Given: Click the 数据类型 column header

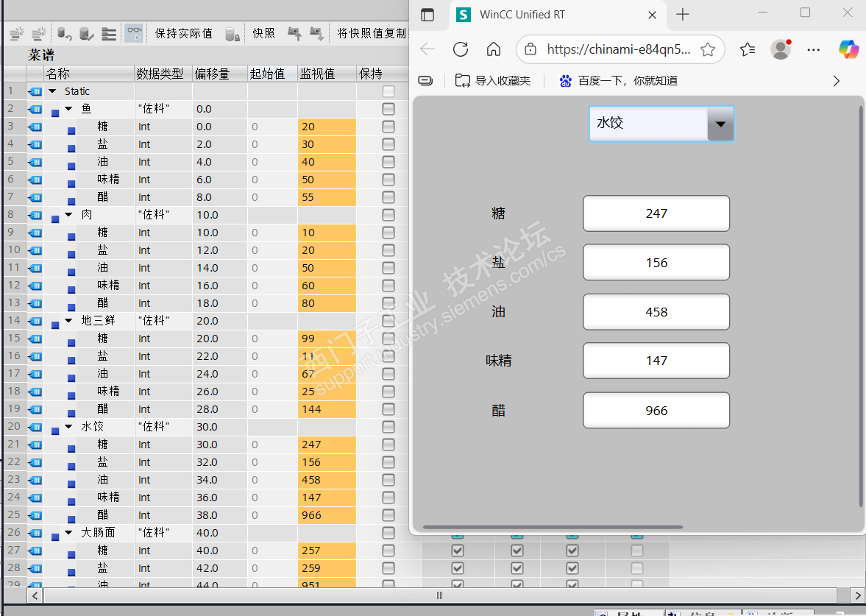Looking at the screenshot, I should coord(163,74).
